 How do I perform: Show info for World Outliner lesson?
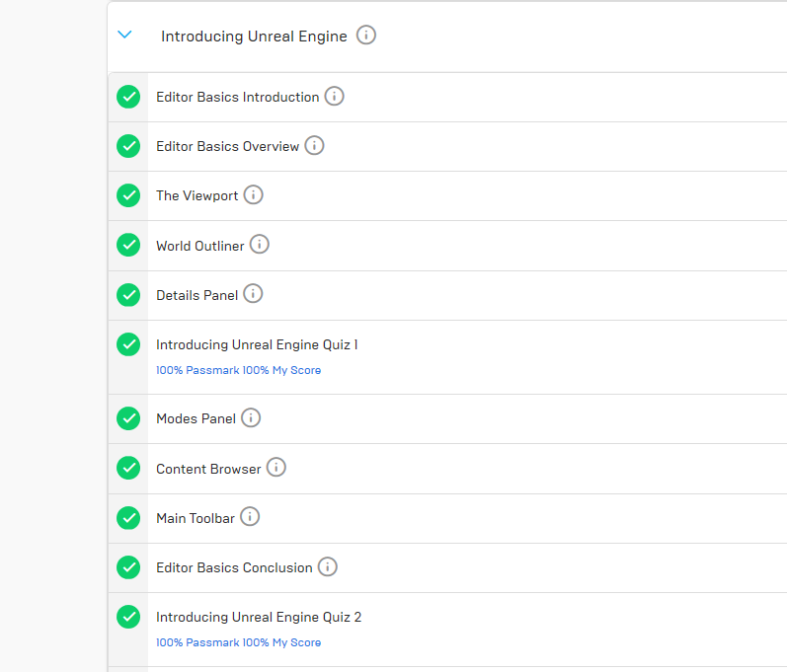pos(260,244)
